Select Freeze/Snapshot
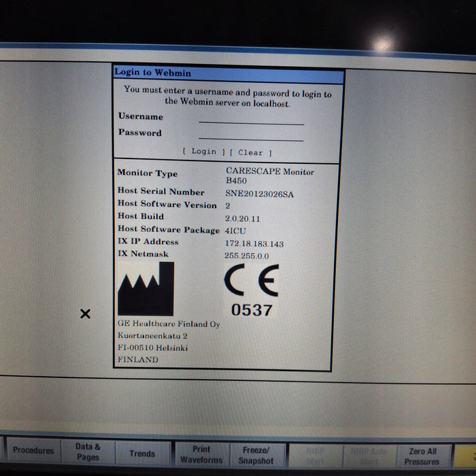Screen dimensions: 476x476 (256, 456)
